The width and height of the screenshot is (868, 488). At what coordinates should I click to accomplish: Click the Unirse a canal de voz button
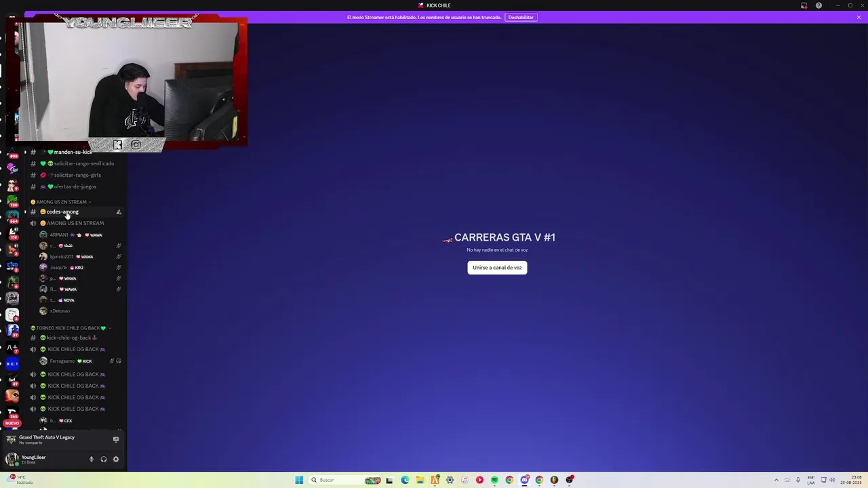(497, 268)
